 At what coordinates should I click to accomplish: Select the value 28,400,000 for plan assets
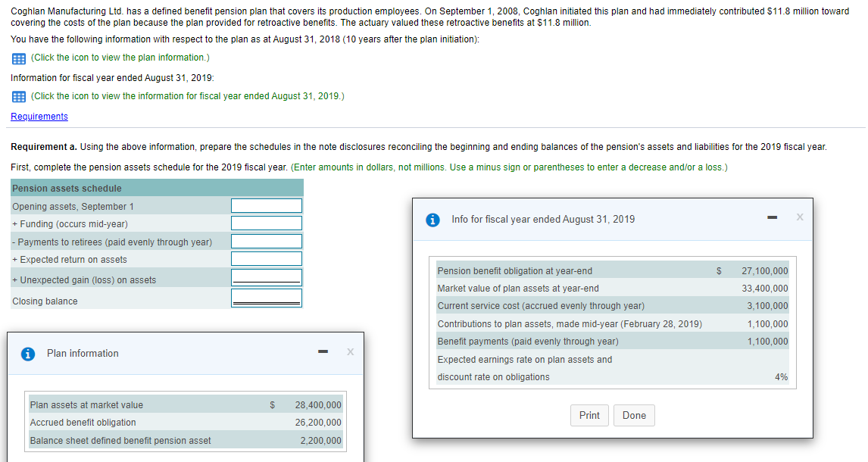(x=318, y=405)
